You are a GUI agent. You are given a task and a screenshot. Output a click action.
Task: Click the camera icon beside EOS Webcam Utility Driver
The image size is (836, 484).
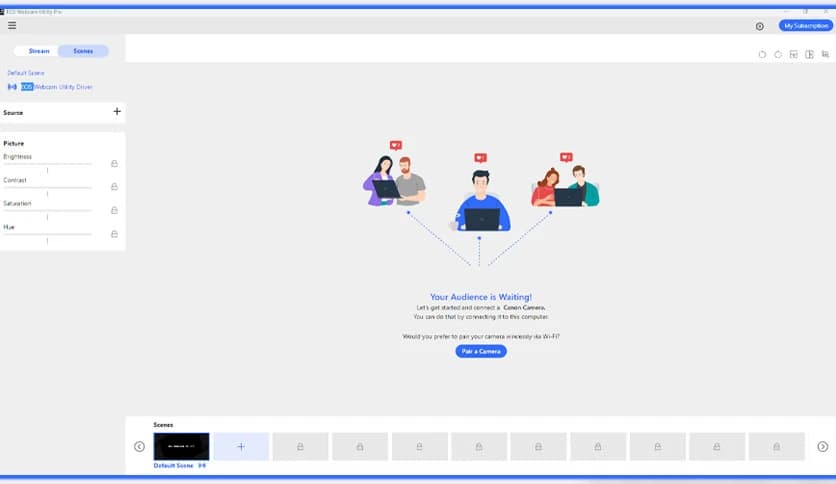tap(12, 87)
